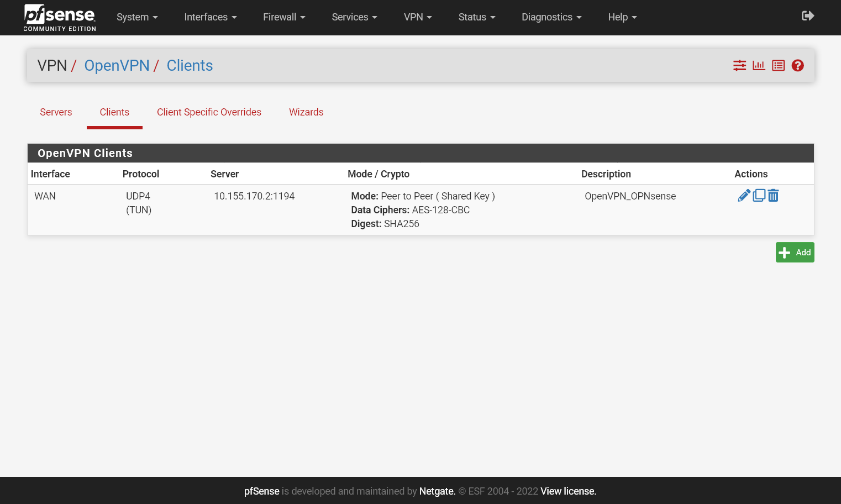The image size is (841, 504).
Task: Delete the client via trash can icon
Action: tap(773, 195)
